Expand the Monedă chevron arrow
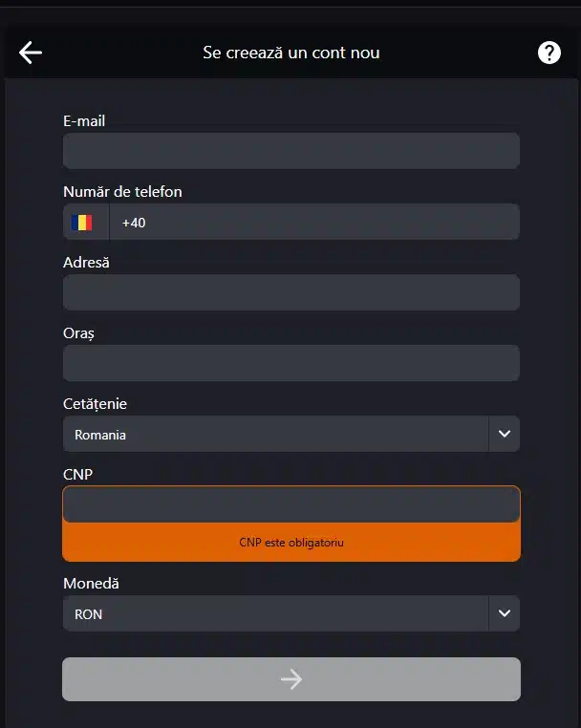 505,613
